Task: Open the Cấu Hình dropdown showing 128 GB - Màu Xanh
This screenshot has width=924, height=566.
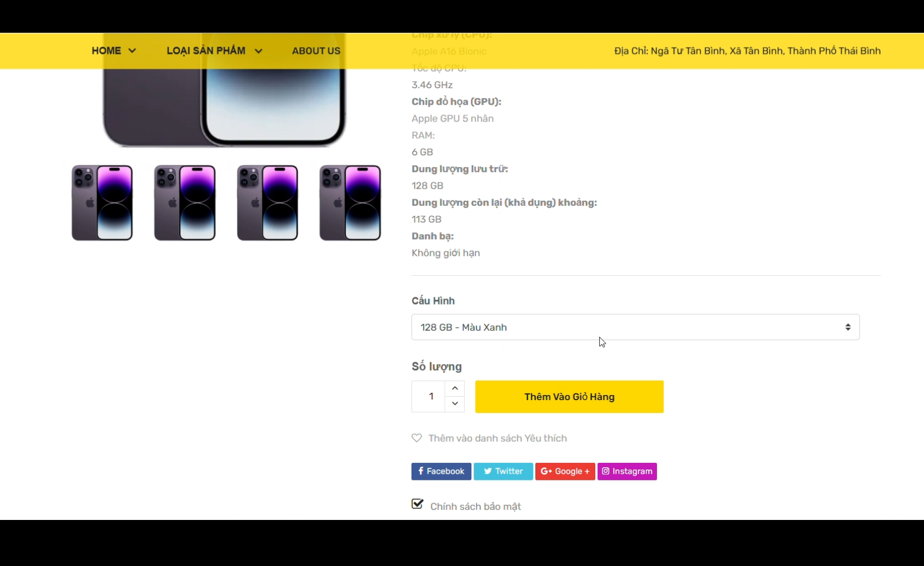Action: 635,327
